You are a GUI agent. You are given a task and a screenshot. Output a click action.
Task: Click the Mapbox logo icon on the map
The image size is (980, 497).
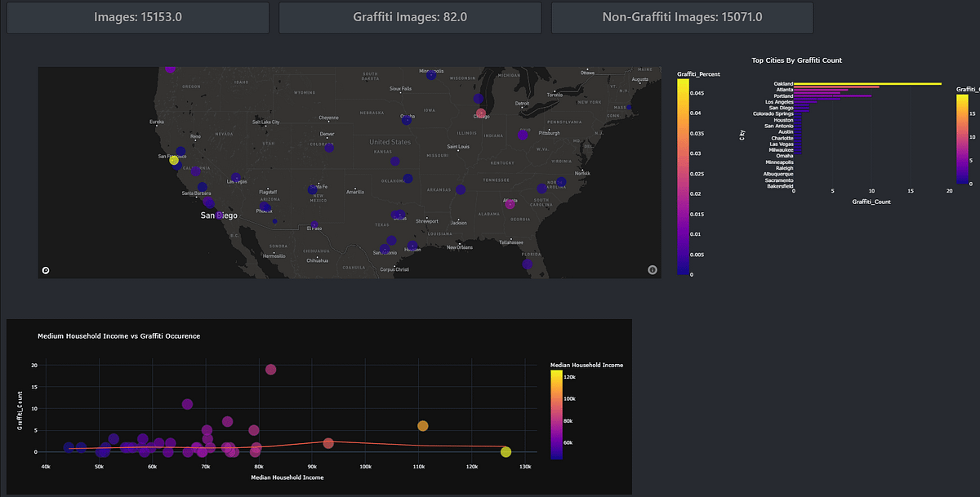pos(45,269)
